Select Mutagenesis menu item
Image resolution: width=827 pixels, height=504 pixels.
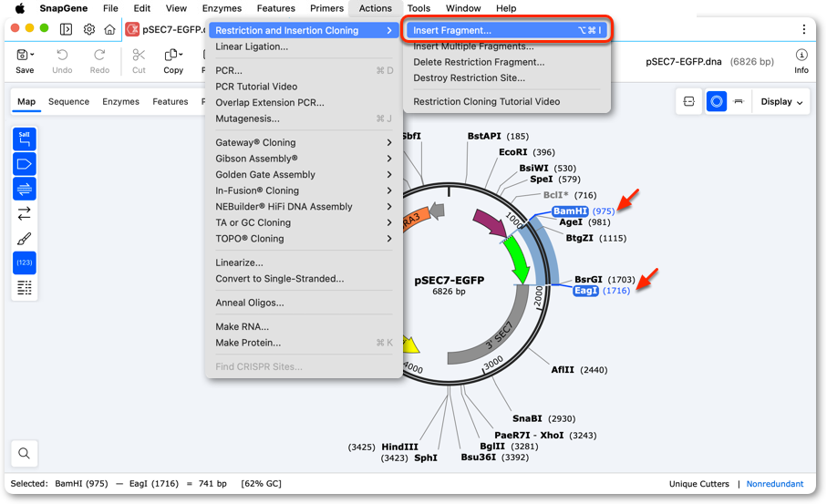pyautogui.click(x=304, y=118)
